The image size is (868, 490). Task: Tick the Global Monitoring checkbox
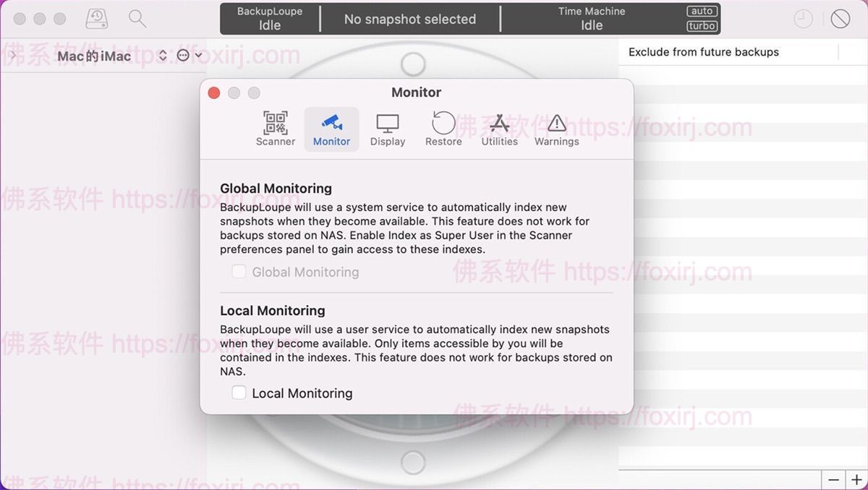pyautogui.click(x=239, y=272)
